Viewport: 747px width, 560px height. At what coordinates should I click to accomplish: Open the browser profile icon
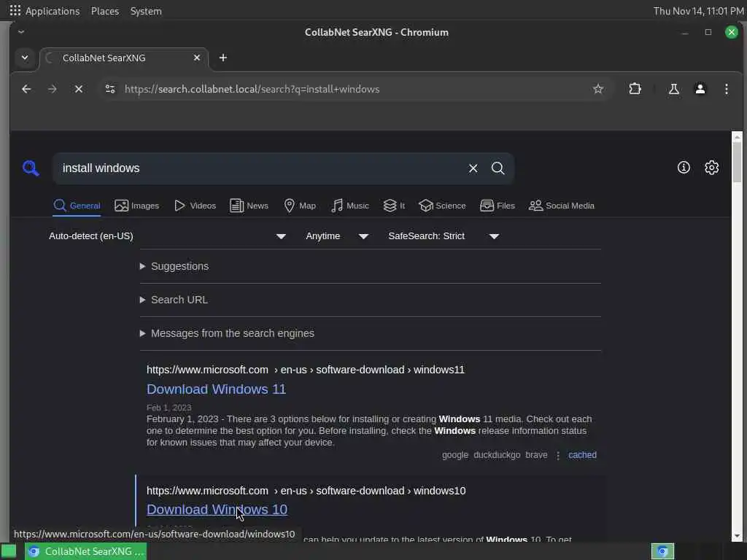700,89
